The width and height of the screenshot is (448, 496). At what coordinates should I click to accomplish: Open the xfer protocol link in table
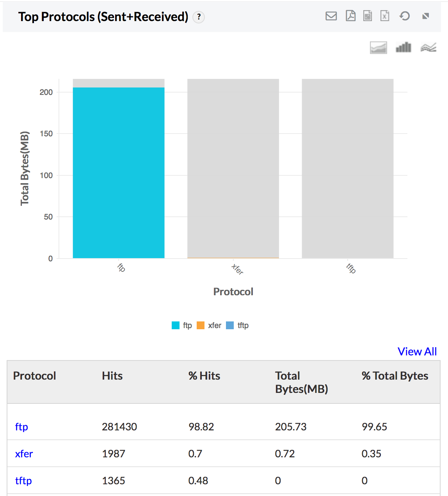click(x=24, y=453)
